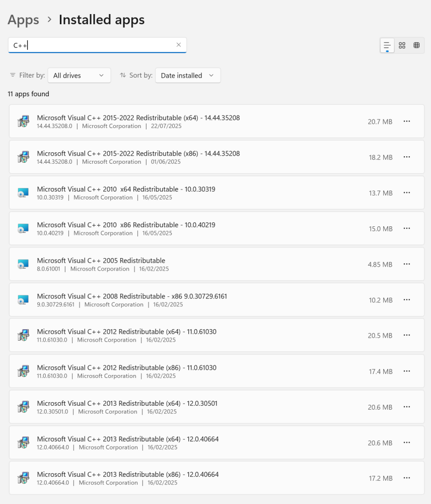Viewport: 431px width, 504px height.
Task: Click installer icon of 2013 (x64) 12.0.40664
Action: [24, 443]
